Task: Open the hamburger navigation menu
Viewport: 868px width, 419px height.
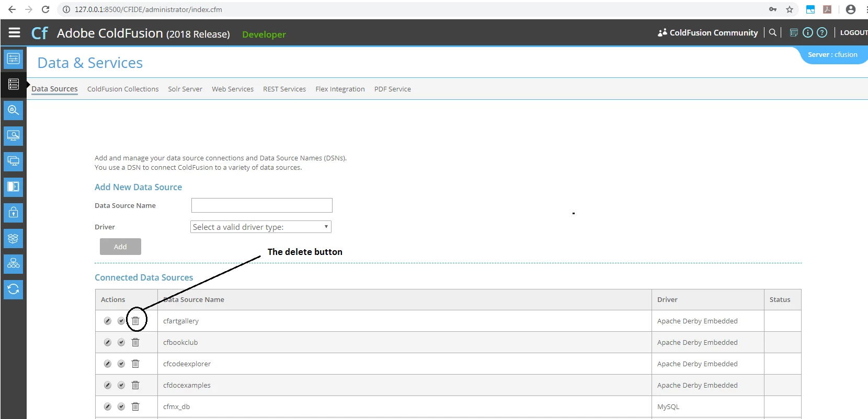Action: click(14, 32)
